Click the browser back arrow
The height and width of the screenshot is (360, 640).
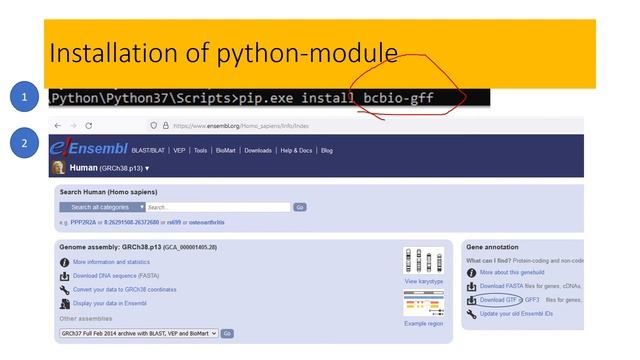[x=58, y=126]
